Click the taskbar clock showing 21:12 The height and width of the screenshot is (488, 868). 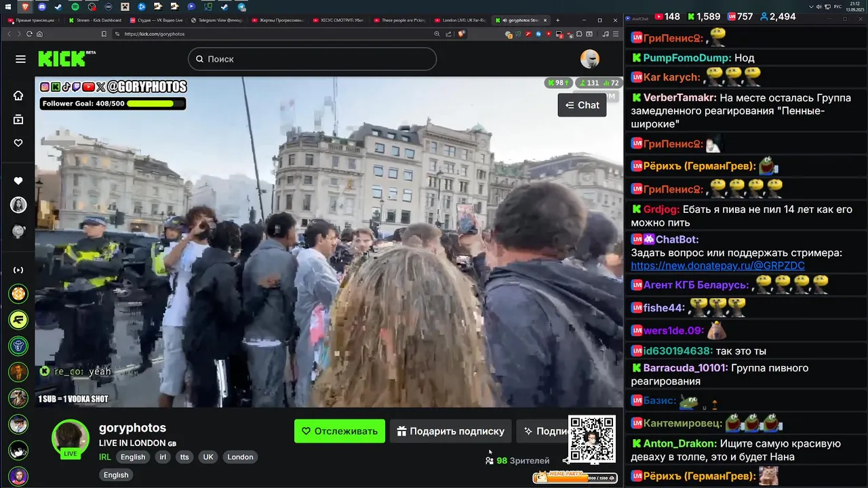(x=856, y=6)
